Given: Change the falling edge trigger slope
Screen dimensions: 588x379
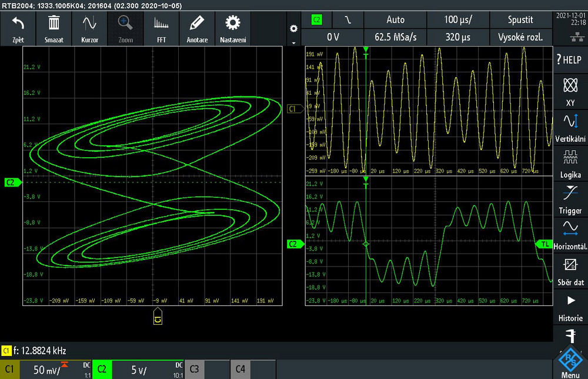Looking at the screenshot, I should click(x=348, y=20).
